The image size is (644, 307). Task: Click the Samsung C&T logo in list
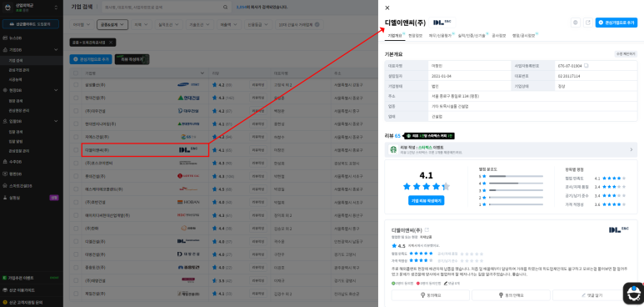[188, 85]
